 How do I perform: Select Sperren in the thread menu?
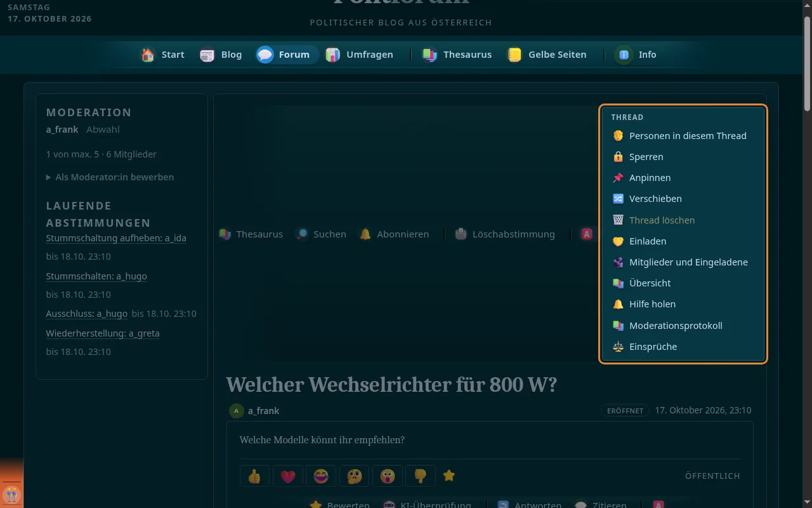pyautogui.click(x=683, y=157)
